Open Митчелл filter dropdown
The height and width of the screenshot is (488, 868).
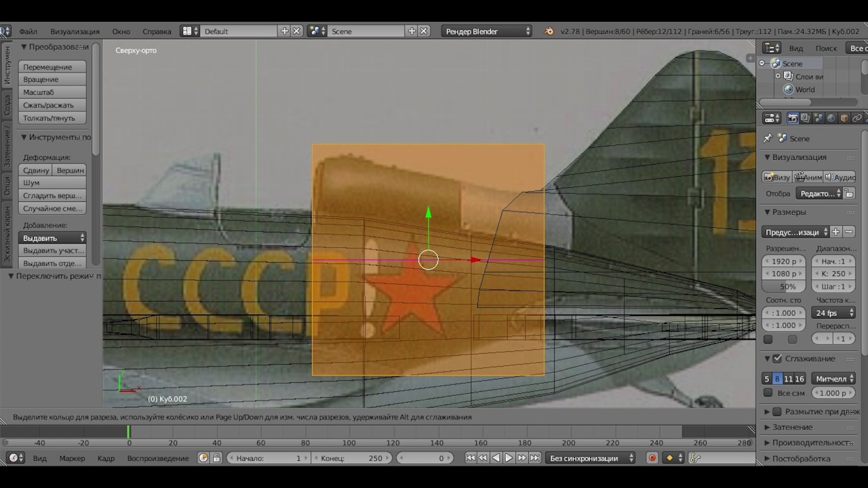(833, 379)
